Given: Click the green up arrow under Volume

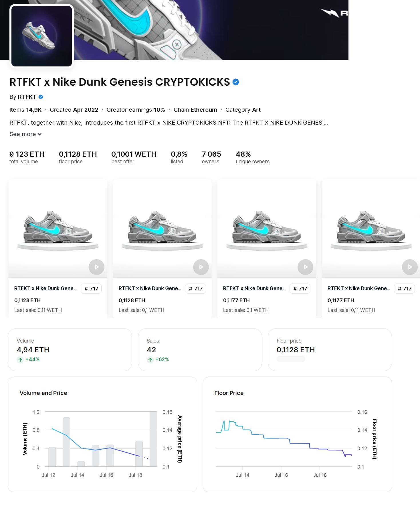Looking at the screenshot, I should 20,359.
